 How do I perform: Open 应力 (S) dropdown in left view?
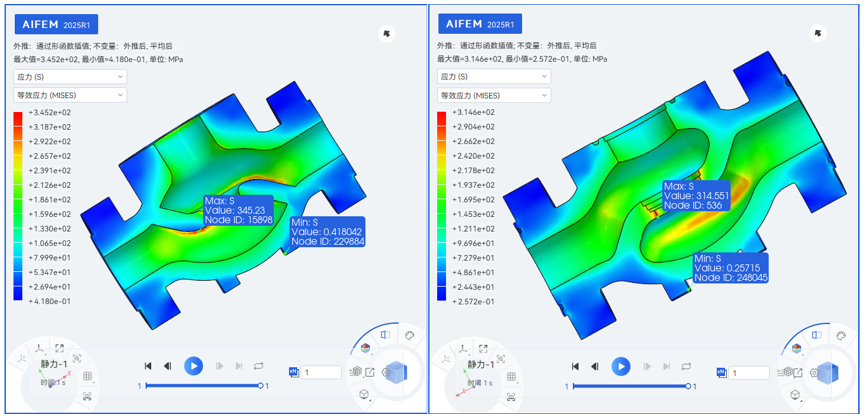70,76
